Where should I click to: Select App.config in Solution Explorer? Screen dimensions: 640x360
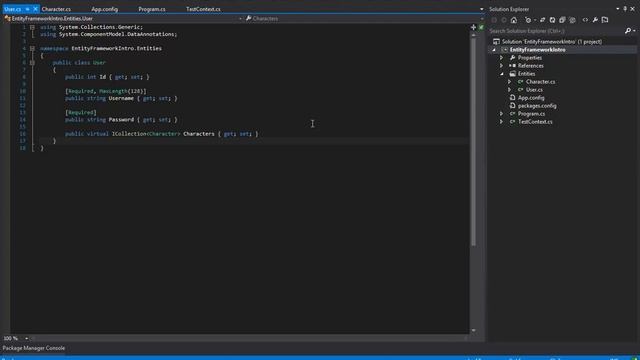tap(531, 98)
